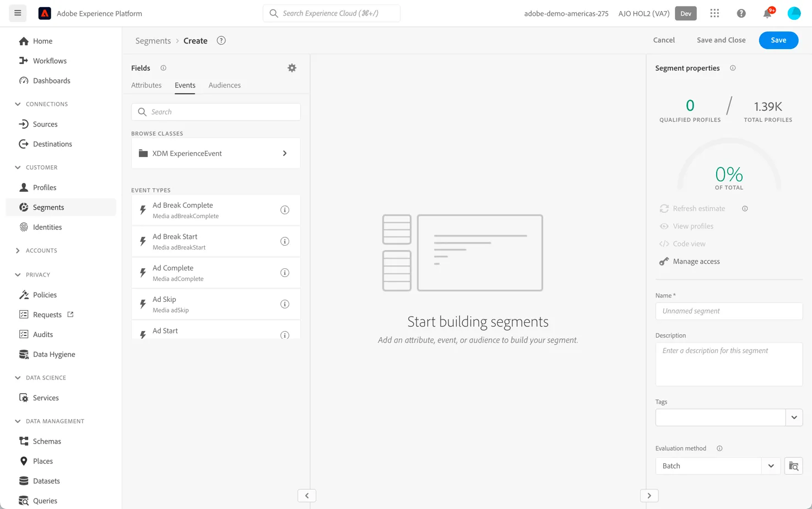Click the Tags input field

721,418
